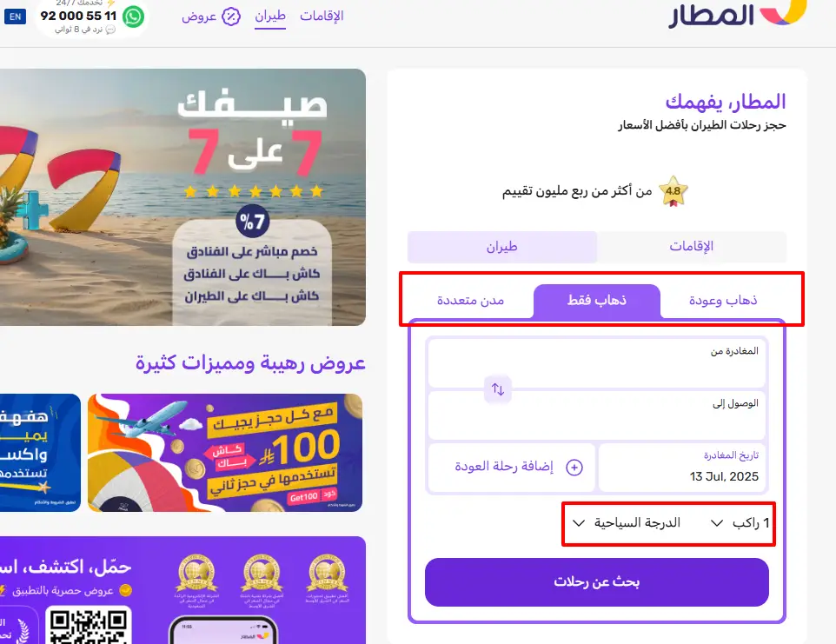Swap departure and arrival with arrows icon
836x644 pixels.
(498, 389)
